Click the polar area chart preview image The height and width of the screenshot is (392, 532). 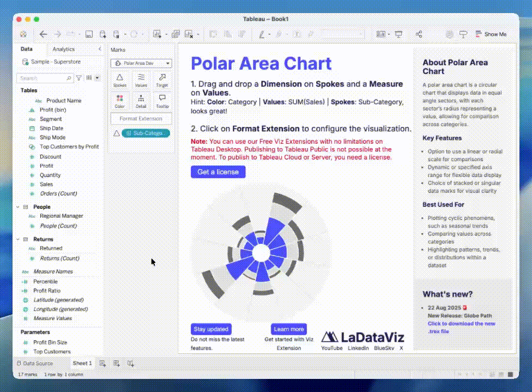261,253
